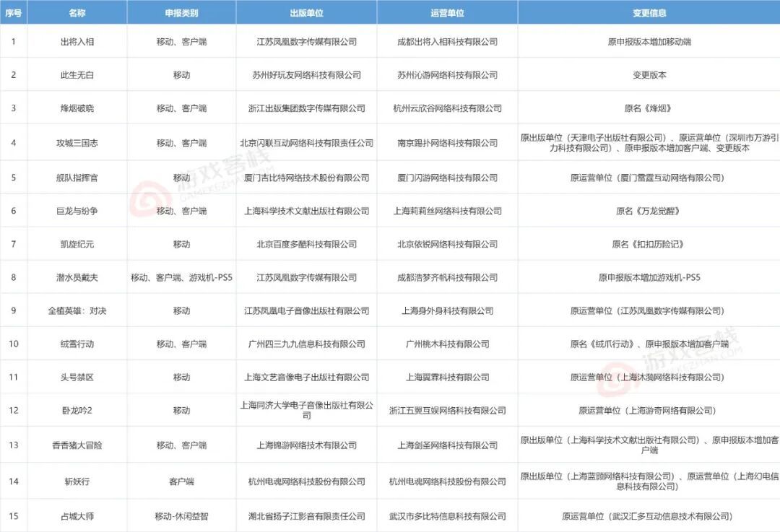Click the game name 巨龙与纷争
The width and height of the screenshot is (780, 532).
click(77, 211)
